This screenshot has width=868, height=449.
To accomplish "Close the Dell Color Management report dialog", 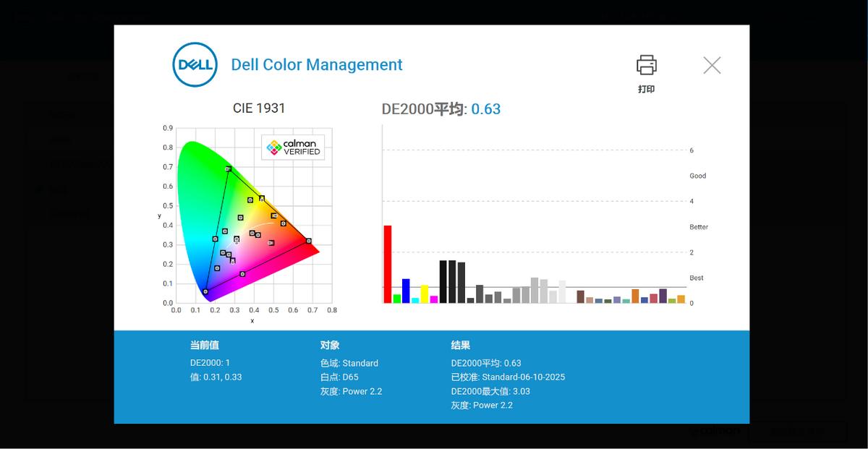I will [x=712, y=65].
